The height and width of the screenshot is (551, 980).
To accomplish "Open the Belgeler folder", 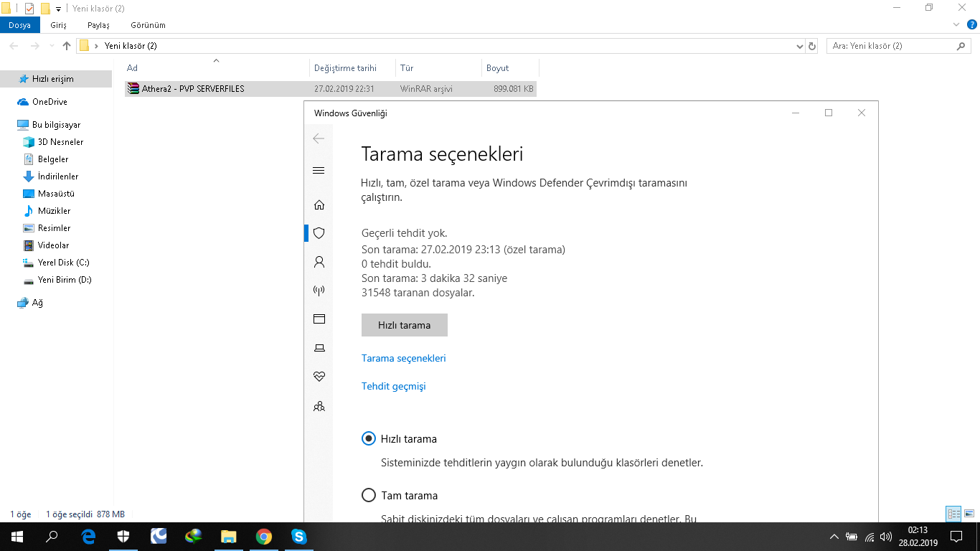I will click(x=53, y=159).
